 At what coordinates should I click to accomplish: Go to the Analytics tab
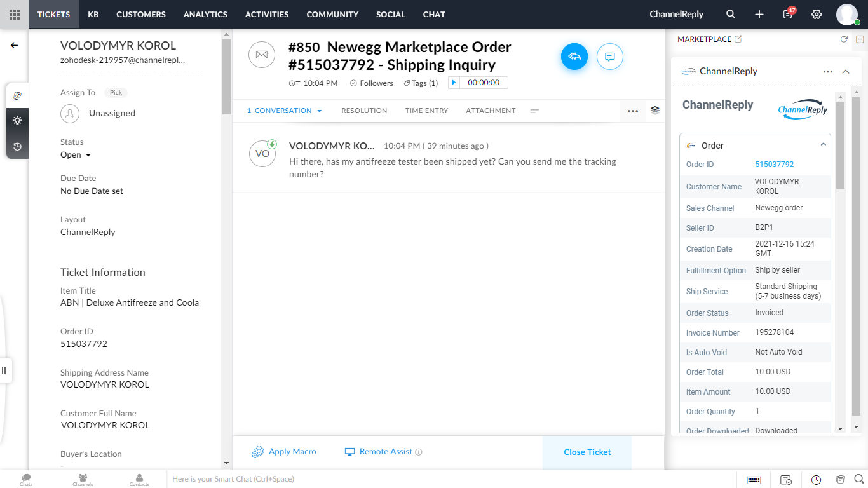point(205,14)
